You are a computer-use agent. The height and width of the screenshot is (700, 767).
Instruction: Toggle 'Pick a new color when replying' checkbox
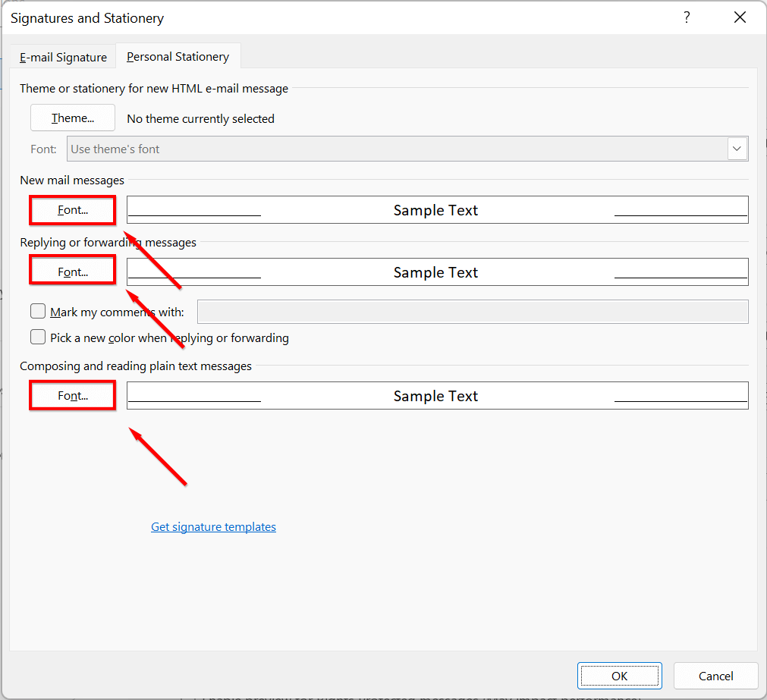click(38, 337)
